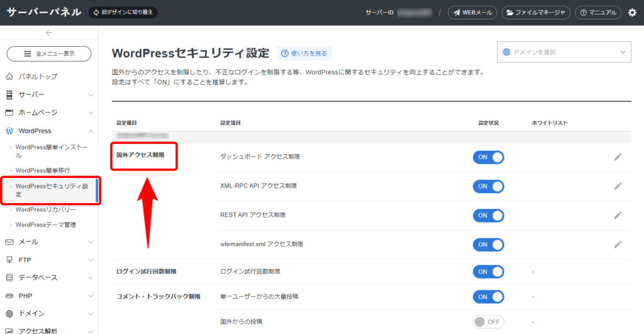Click pencil edit icon for wlwmanifest.xml row
Image resolution: width=644 pixels, height=334 pixels.
(x=618, y=244)
